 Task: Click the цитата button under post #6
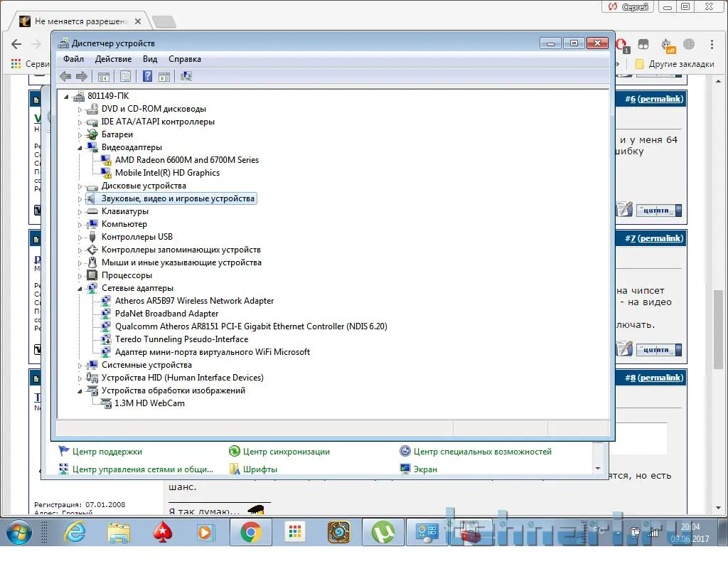click(658, 211)
